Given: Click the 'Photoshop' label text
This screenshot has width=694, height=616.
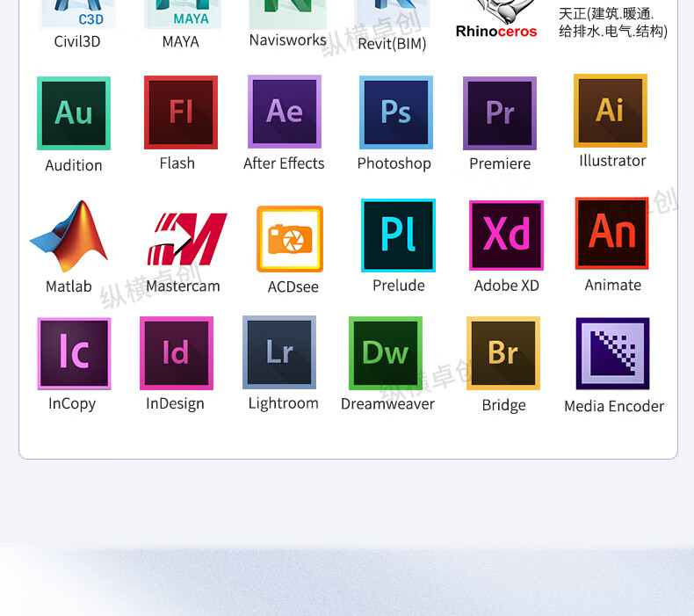Looking at the screenshot, I should (x=394, y=163).
